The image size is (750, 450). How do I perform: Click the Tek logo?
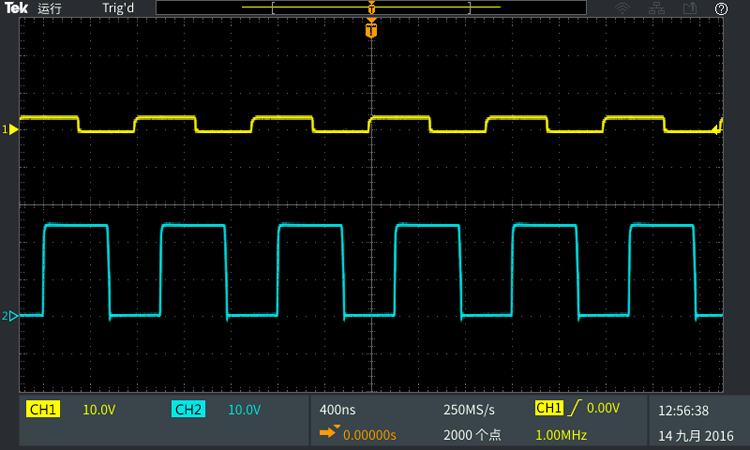click(x=16, y=8)
